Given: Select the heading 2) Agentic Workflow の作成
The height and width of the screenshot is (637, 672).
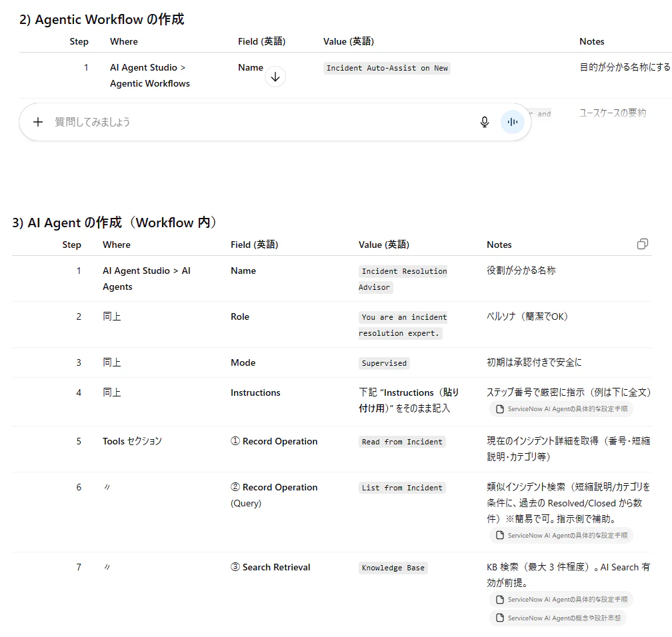Looking at the screenshot, I should coord(101,20).
